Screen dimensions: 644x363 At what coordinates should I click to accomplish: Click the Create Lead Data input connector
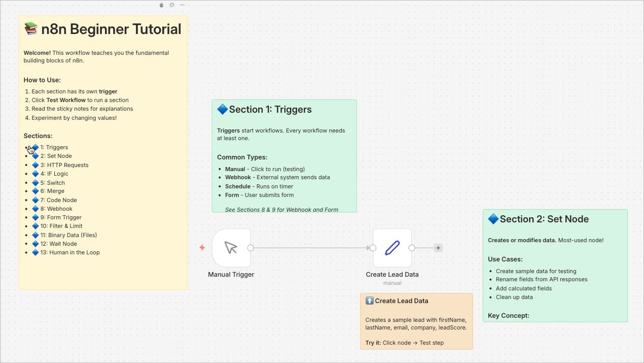click(x=373, y=248)
